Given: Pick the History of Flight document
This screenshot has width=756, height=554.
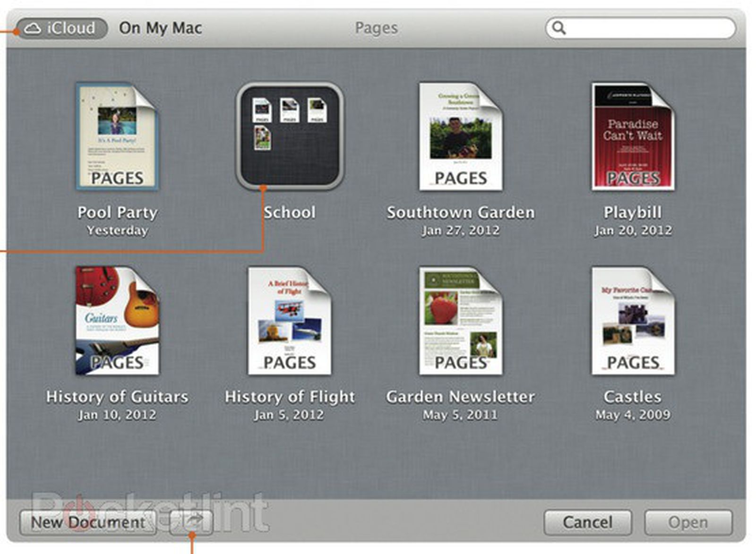Looking at the screenshot, I should click(290, 321).
